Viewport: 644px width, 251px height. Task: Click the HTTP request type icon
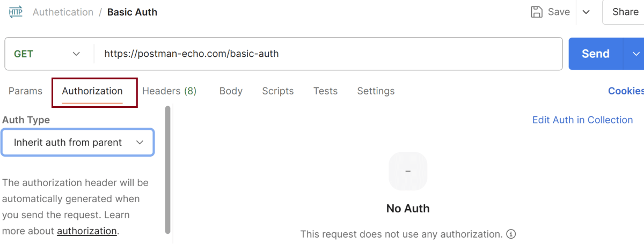coord(16,12)
